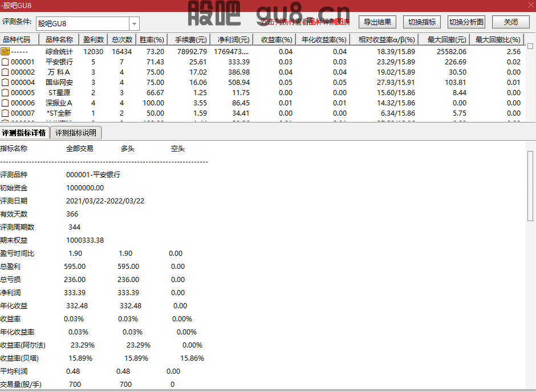Click the 切换指标 button

click(x=422, y=22)
